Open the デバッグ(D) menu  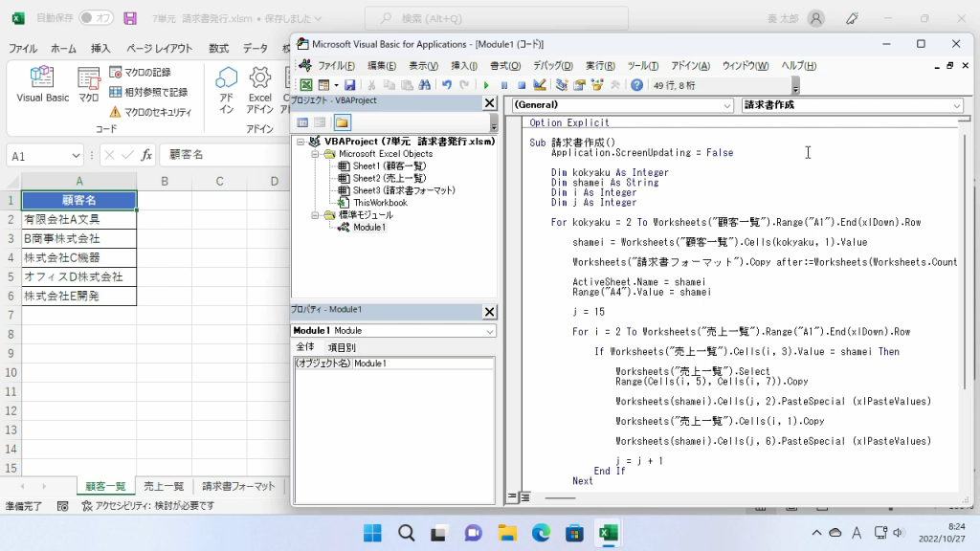click(552, 65)
